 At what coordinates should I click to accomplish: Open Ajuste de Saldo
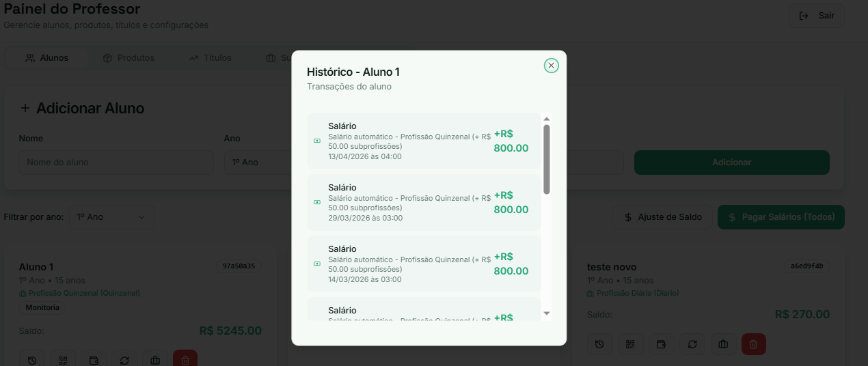tap(662, 217)
